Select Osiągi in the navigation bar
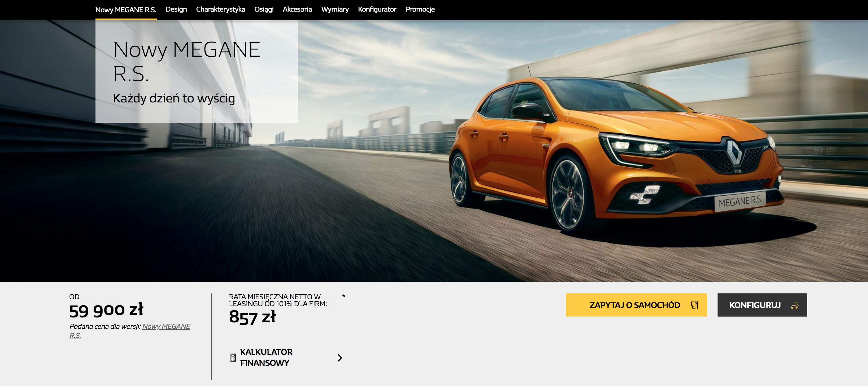 click(264, 10)
